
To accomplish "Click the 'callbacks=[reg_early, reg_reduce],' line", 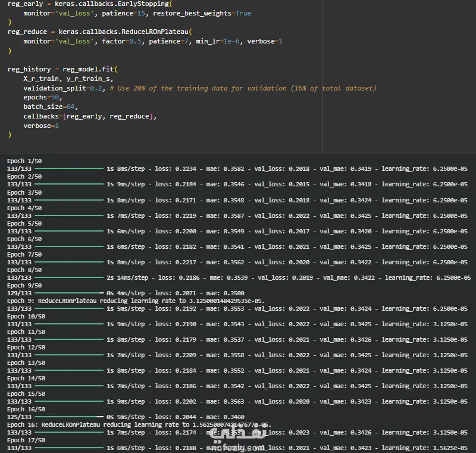I will (x=90, y=116).
